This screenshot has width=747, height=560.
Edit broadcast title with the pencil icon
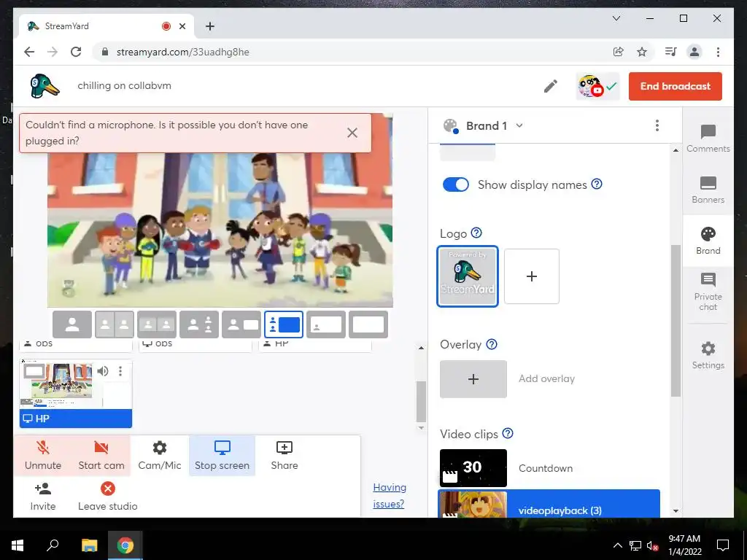pos(551,86)
